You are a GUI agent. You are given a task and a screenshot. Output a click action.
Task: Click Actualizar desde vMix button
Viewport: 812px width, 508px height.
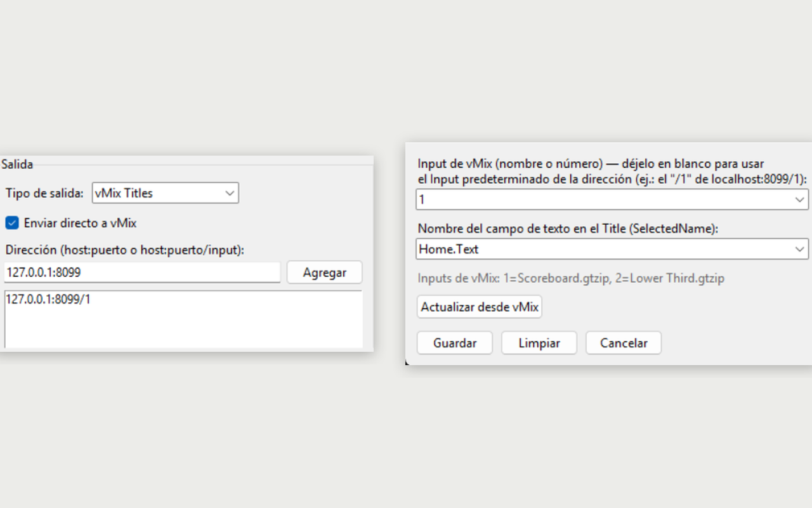(x=480, y=307)
